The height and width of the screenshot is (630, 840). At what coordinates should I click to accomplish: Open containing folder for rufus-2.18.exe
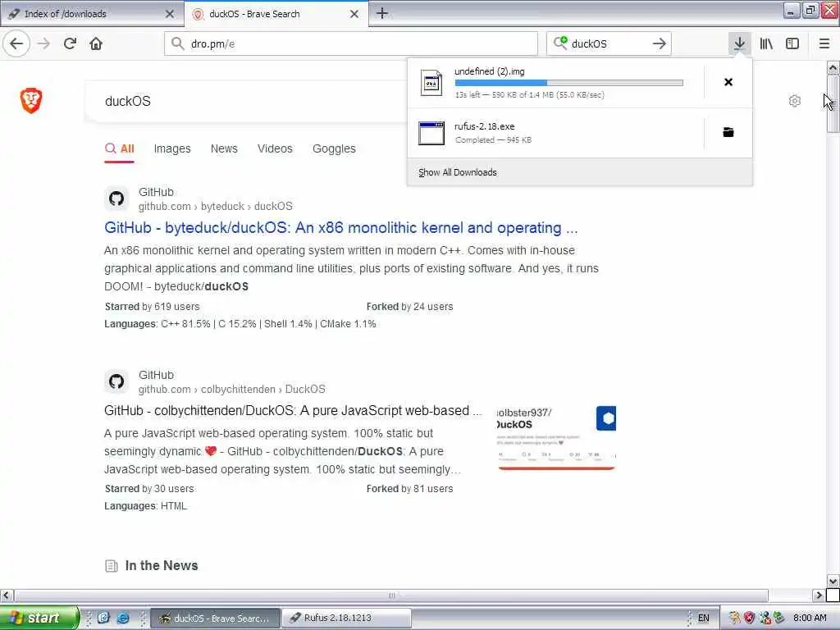pos(728,132)
